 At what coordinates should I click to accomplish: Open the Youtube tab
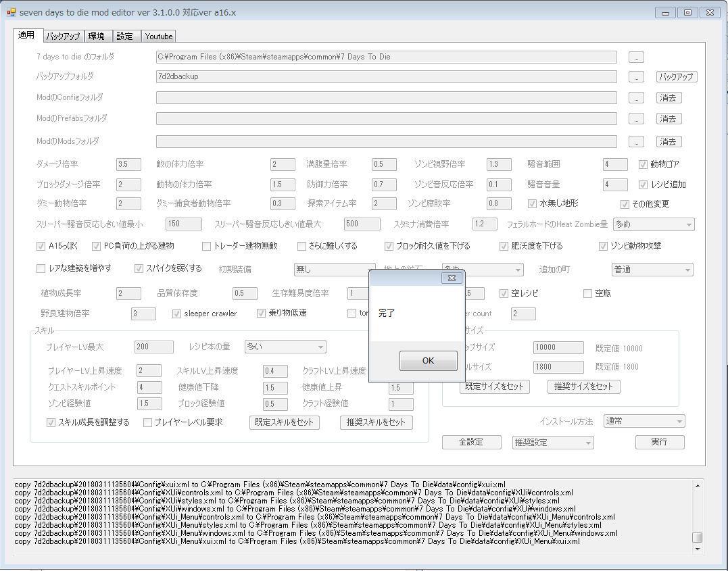159,36
